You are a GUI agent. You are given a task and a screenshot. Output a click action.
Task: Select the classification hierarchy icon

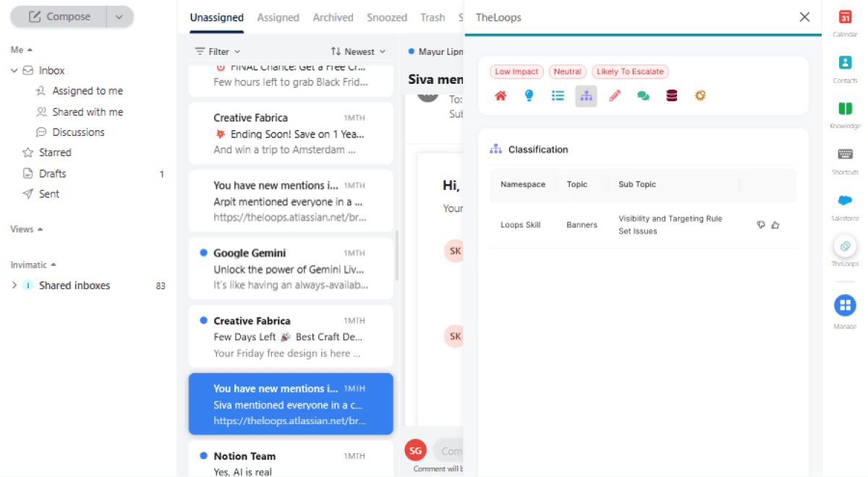(586, 95)
